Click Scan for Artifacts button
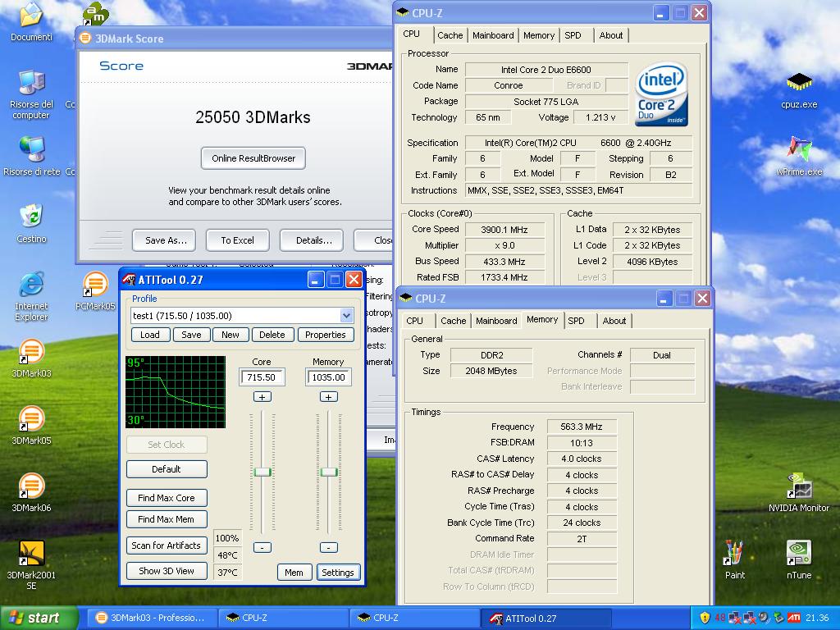840x630 pixels. point(167,546)
